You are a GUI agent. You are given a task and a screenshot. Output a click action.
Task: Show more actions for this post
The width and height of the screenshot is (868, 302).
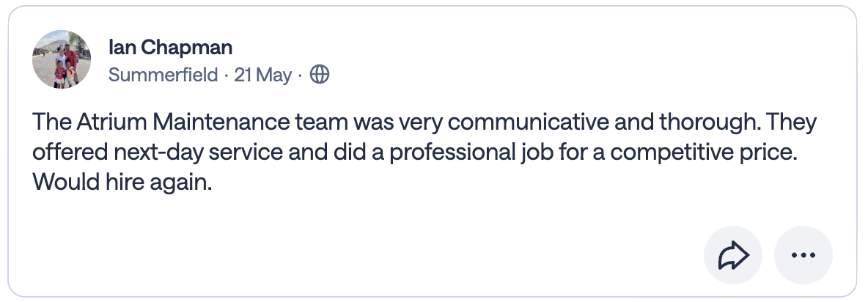(803, 255)
